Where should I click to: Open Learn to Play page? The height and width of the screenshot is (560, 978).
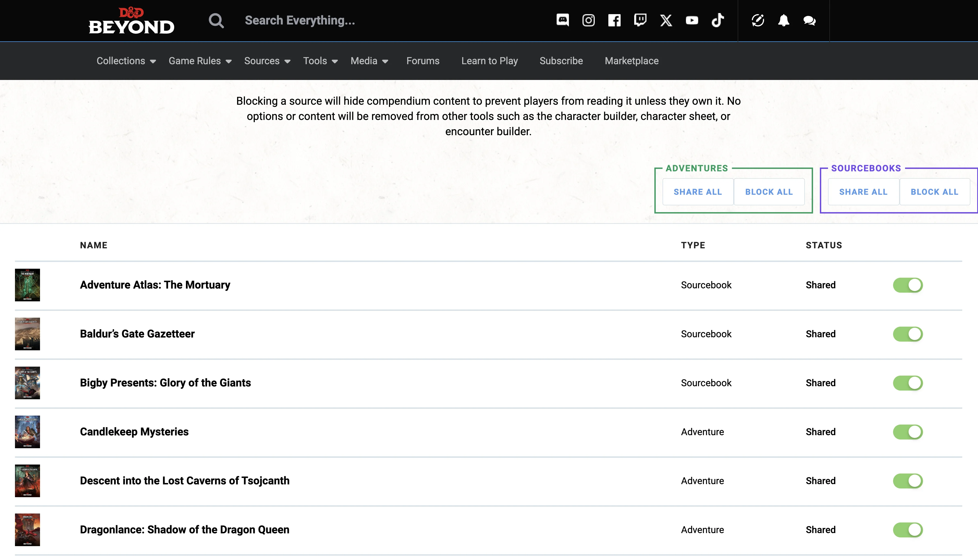[489, 61]
